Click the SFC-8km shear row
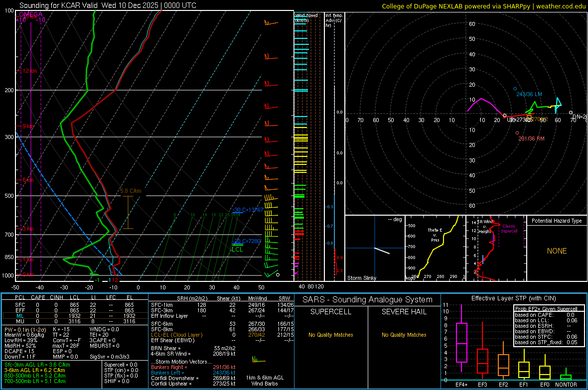The image size is (588, 390). pos(222,329)
